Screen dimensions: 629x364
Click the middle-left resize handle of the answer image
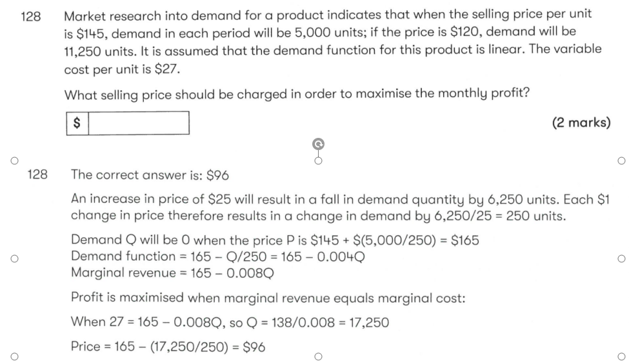(x=12, y=258)
